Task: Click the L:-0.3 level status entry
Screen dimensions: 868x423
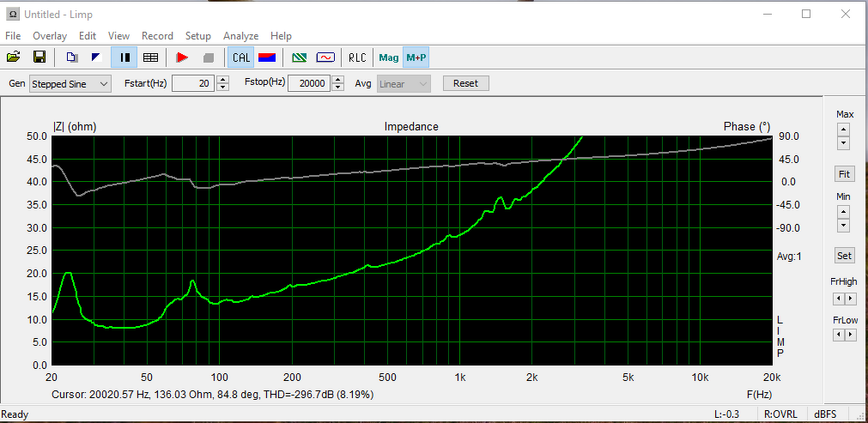Action: [x=727, y=414]
